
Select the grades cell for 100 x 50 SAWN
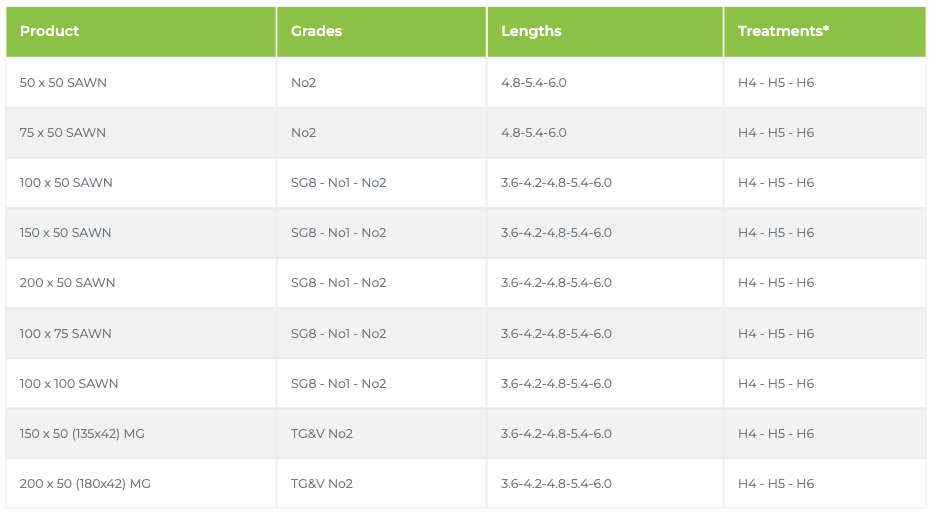[339, 182]
